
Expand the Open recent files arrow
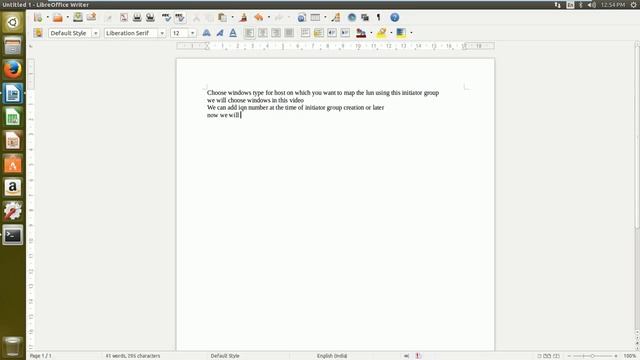67,18
